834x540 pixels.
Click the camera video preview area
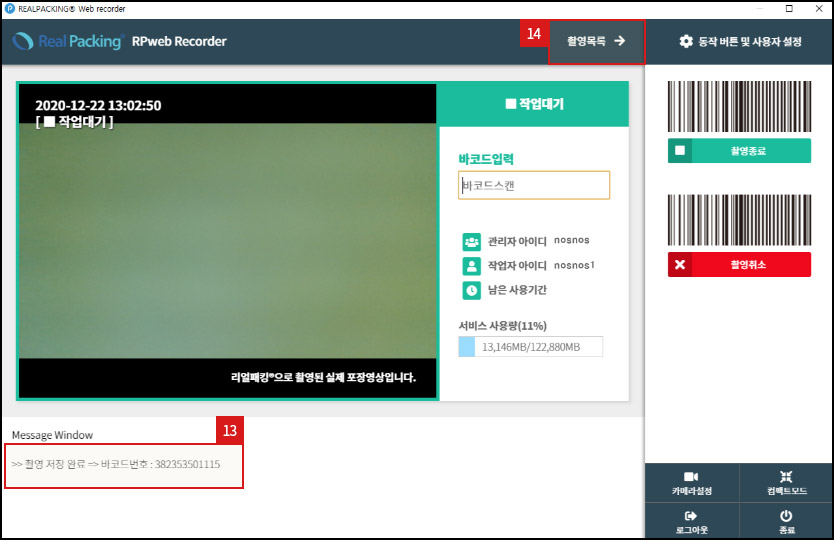[x=228, y=240]
